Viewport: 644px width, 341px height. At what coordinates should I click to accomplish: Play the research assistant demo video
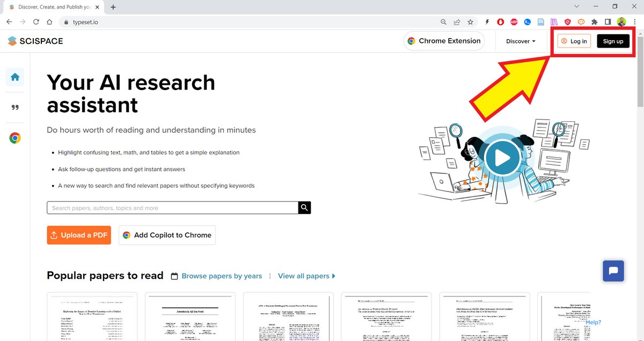pos(503,158)
